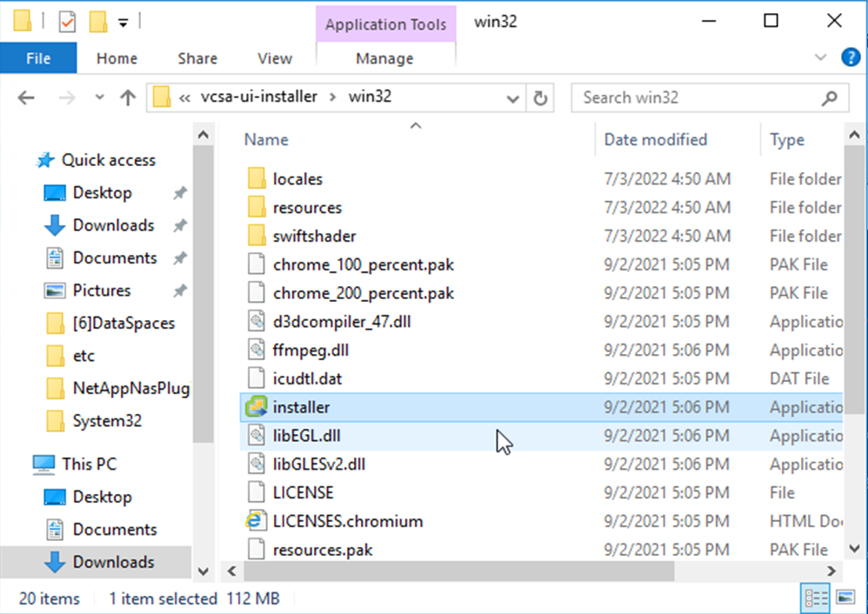Image resolution: width=868 pixels, height=614 pixels.
Task: Select the chrome_200_percent.pak file name
Action: tap(364, 293)
